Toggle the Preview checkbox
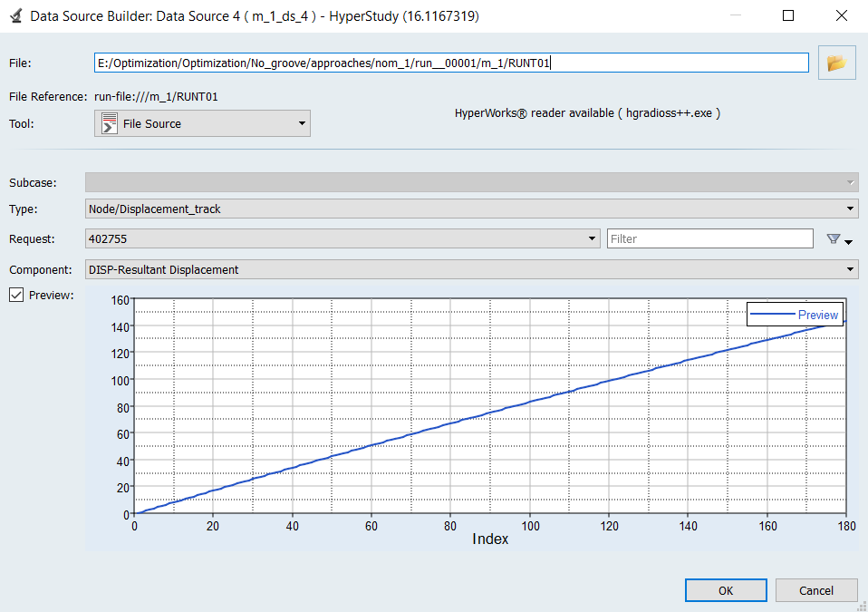 (x=16, y=296)
